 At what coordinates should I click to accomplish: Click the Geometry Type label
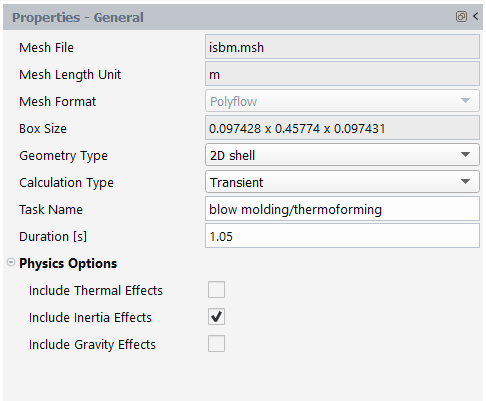click(x=63, y=156)
